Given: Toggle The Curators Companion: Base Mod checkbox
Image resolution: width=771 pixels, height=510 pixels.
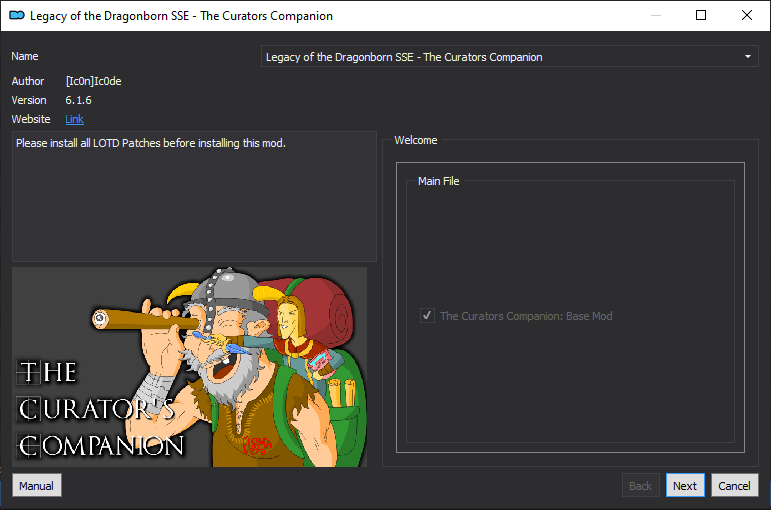Looking at the screenshot, I should [x=427, y=315].
